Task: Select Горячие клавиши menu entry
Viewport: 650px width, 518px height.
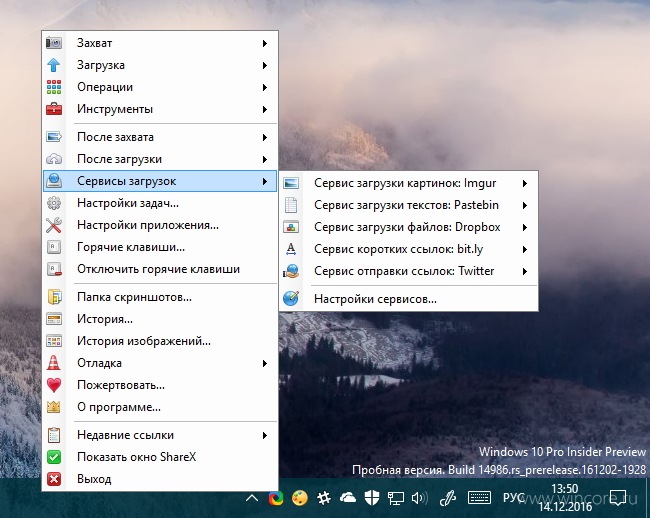Action: [160, 247]
